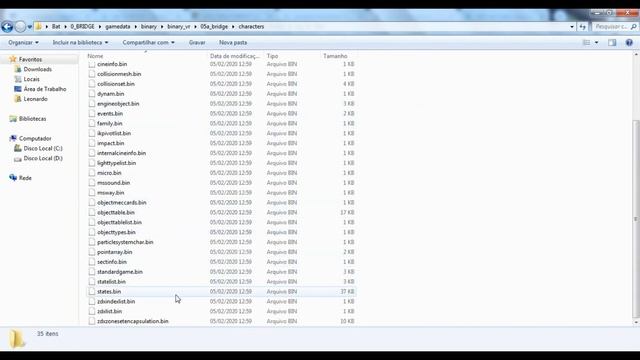Select the dynam.bin file icon
The image size is (640, 360).
[x=92, y=94]
